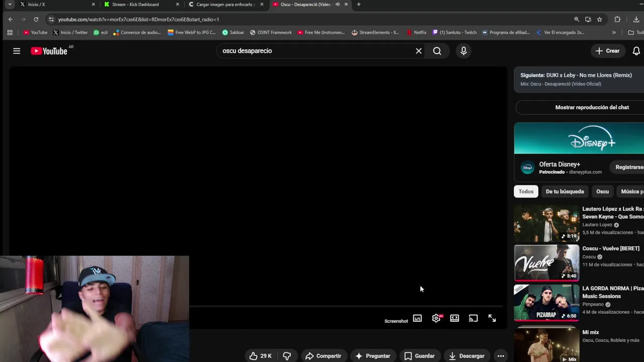Bookmark this page with the star icon
The width and height of the screenshot is (644, 362).
[600, 19]
